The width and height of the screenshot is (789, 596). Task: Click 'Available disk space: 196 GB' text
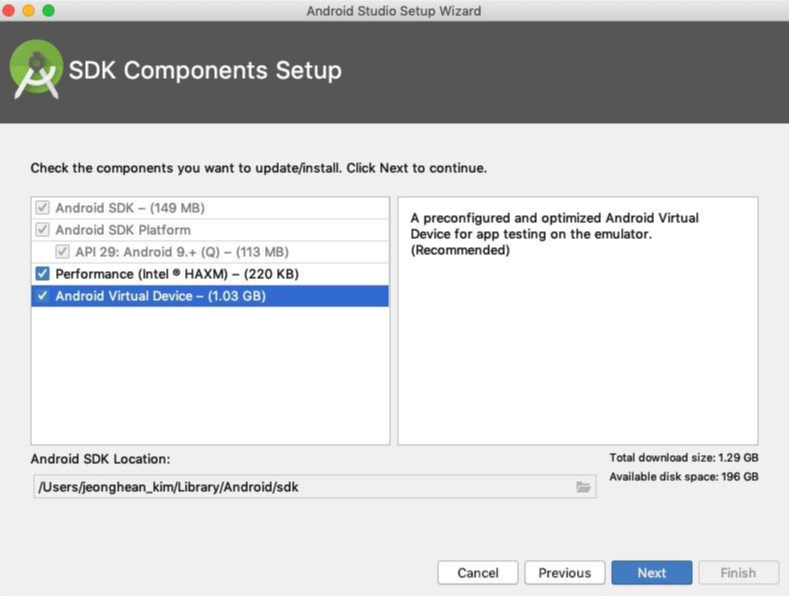tap(684, 477)
